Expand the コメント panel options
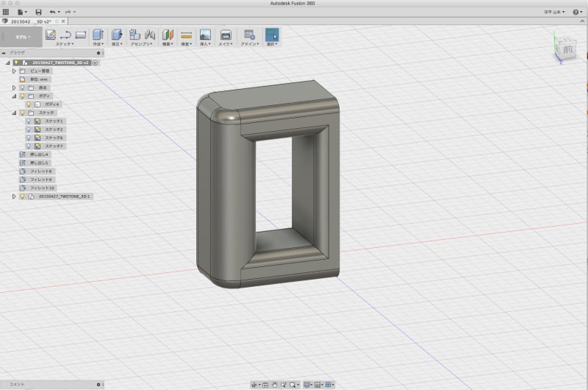588x390 pixels. coord(98,384)
